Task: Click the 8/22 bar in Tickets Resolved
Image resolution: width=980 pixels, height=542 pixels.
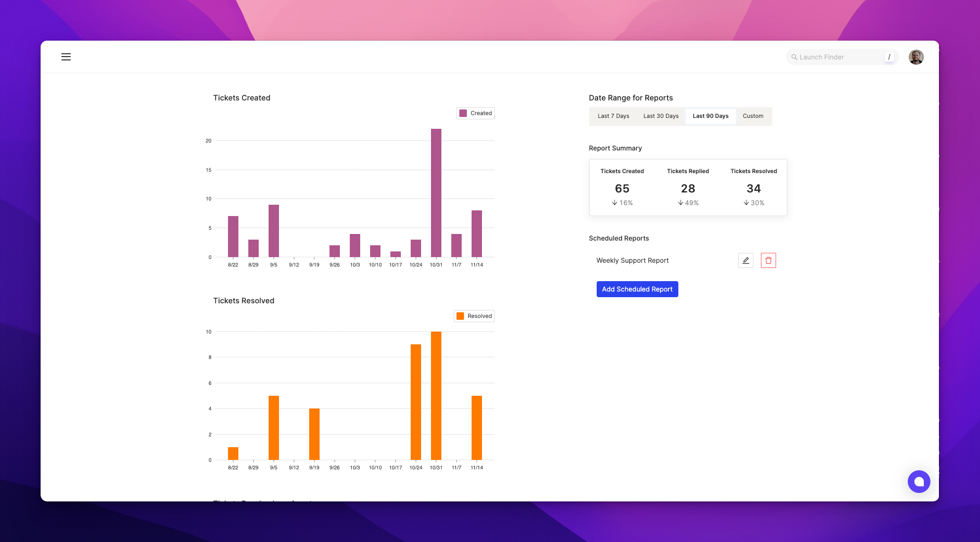Action: (233, 453)
